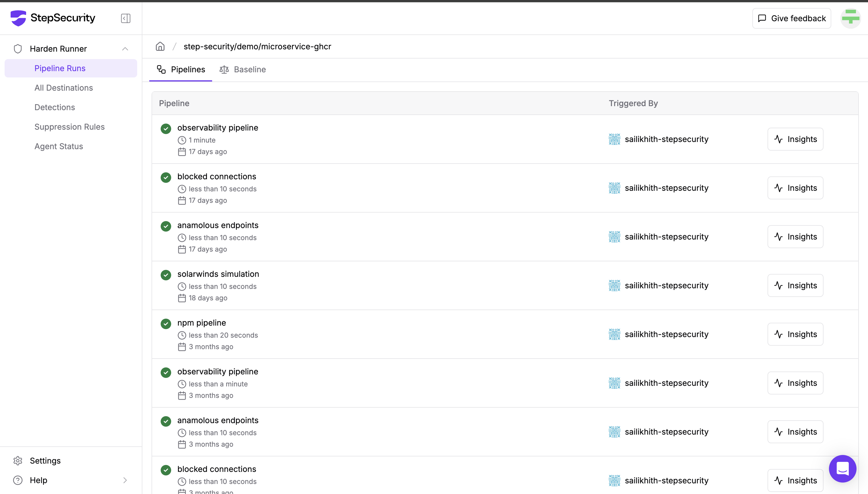
Task: Open Agent Status in sidebar
Action: point(58,146)
